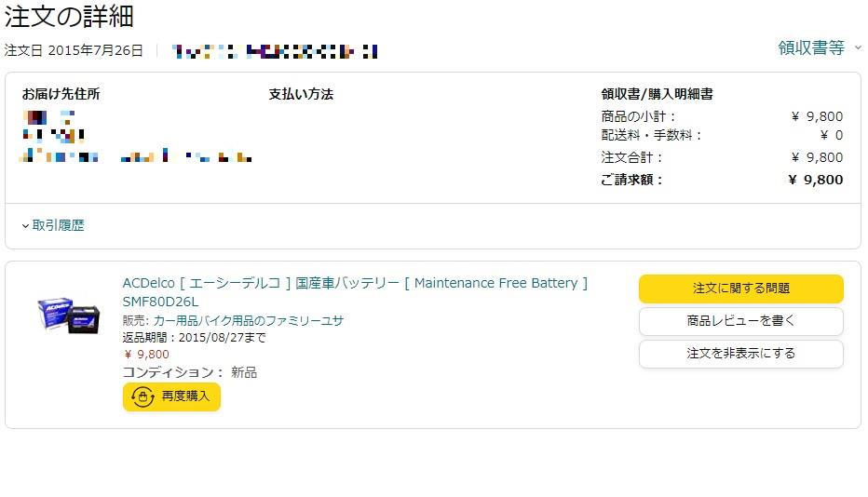Screen dimensions: 868x497
Task: Click the 注文日 2015年7月26日 date text
Action: (74, 50)
